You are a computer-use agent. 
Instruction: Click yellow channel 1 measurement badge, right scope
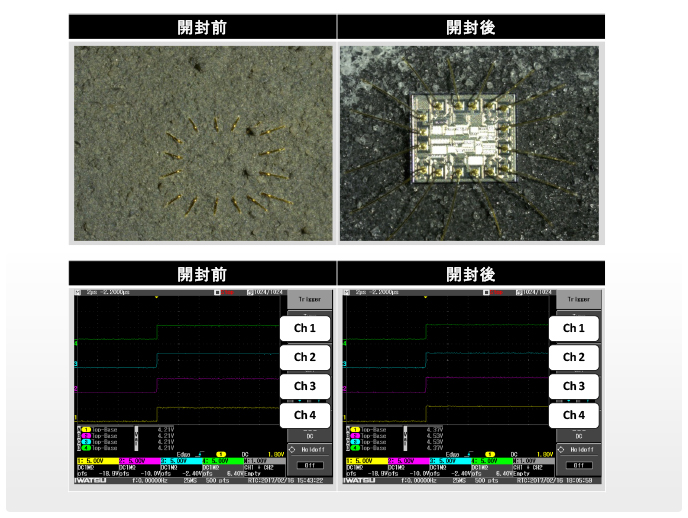pyautogui.click(x=355, y=430)
